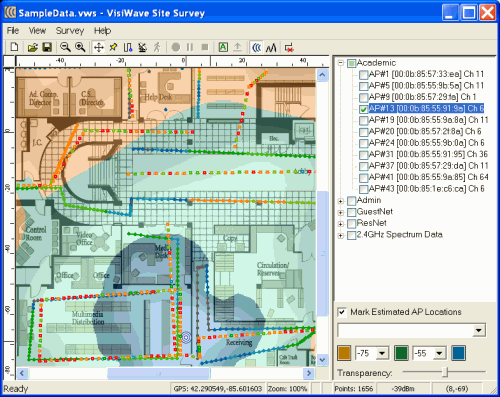Image resolution: width=500 pixels, height=397 pixels.
Task: Click the 'Points: 1656' status entry
Action: (x=354, y=389)
